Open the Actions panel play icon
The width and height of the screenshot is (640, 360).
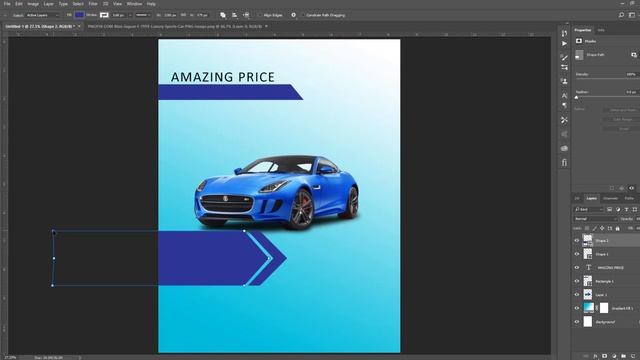[564, 44]
